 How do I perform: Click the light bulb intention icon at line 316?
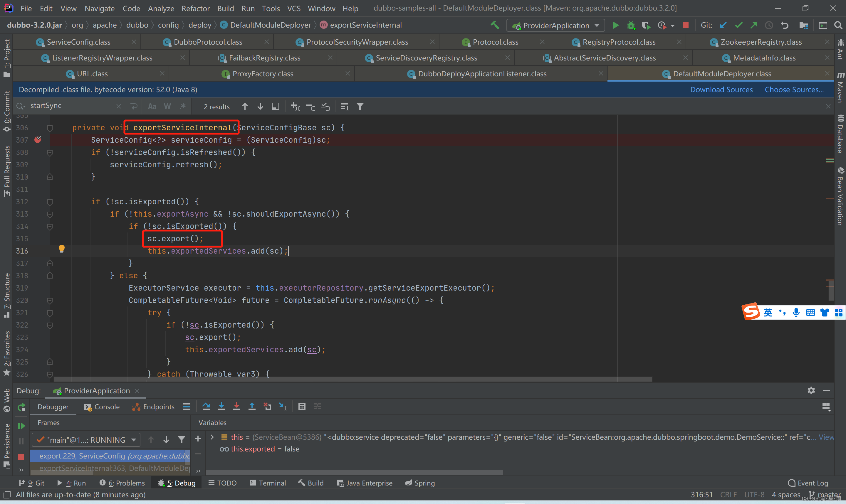[61, 249]
